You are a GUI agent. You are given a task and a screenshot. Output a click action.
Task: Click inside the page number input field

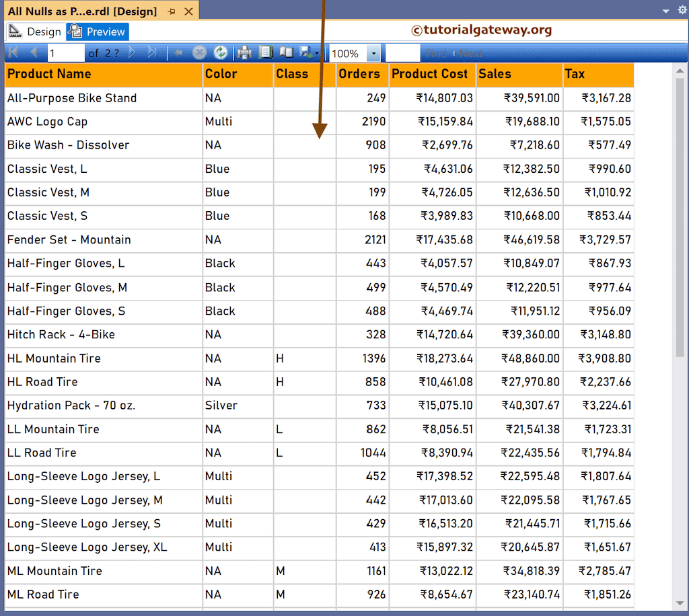[x=65, y=52]
